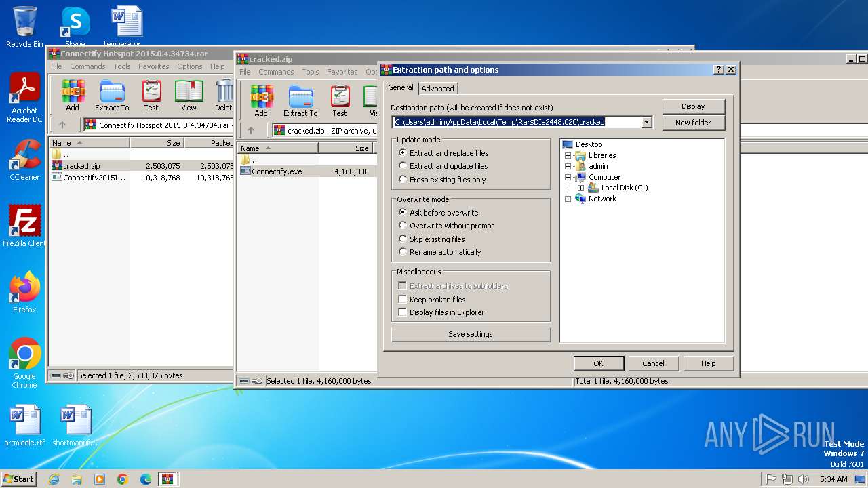Click Add icon in cracked.zip window

(261, 101)
